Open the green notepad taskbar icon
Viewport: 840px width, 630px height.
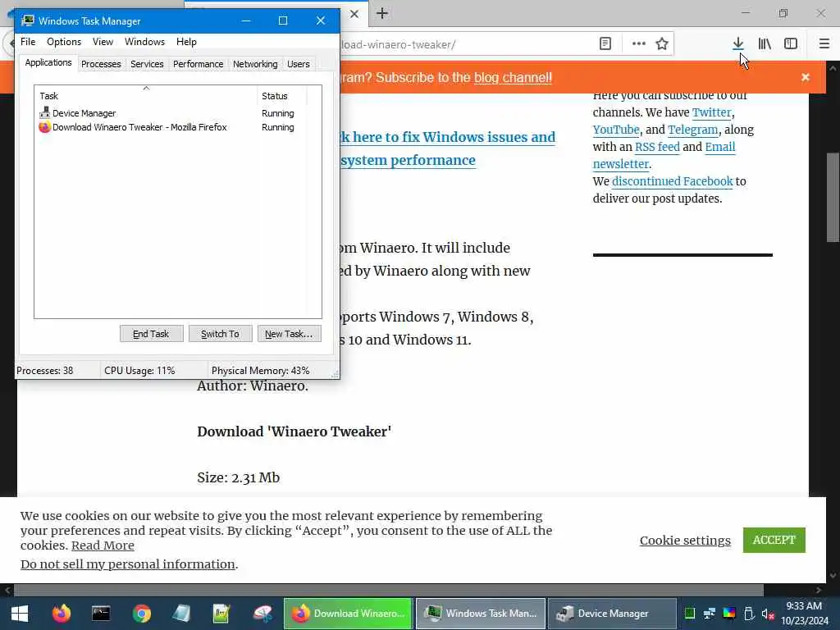[221, 614]
